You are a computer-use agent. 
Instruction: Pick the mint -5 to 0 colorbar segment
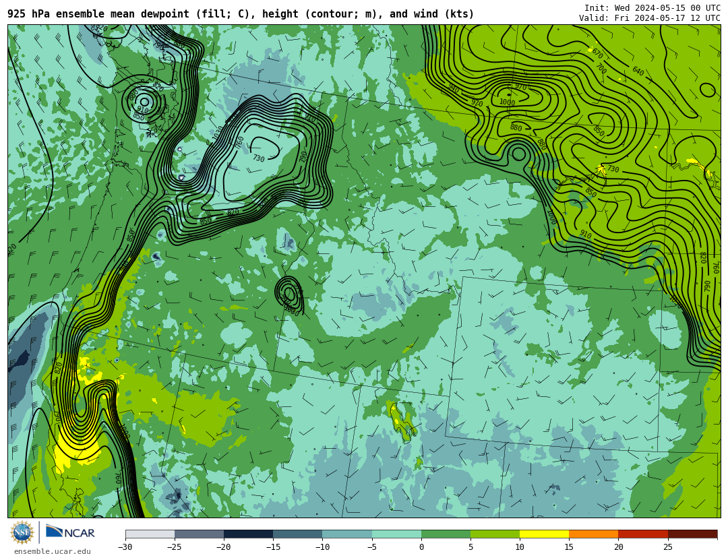[396, 534]
